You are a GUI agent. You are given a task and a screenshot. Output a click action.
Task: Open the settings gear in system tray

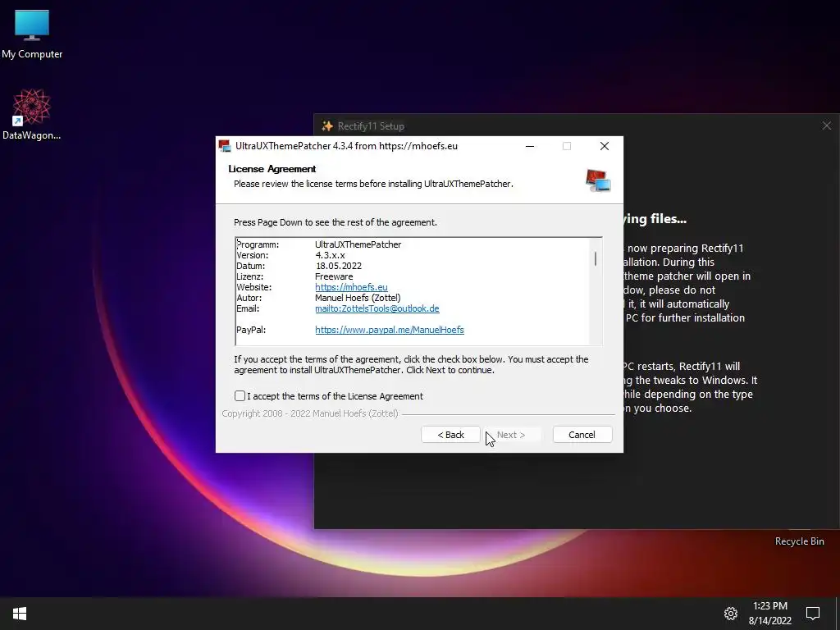point(731,614)
